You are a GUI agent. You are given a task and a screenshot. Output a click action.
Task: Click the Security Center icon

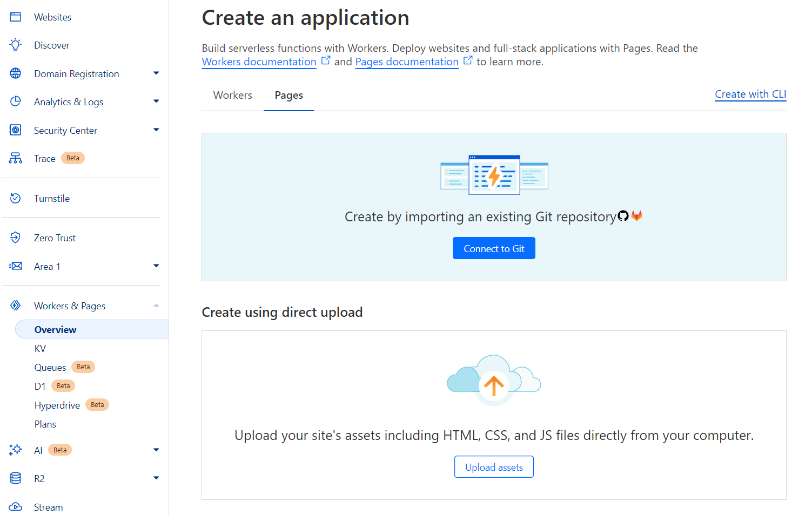(16, 130)
